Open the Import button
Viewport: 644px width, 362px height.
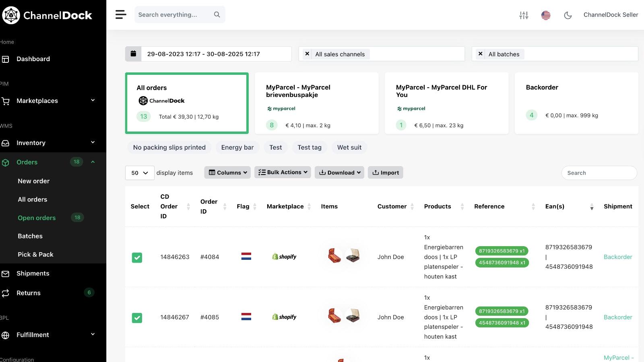(x=385, y=172)
